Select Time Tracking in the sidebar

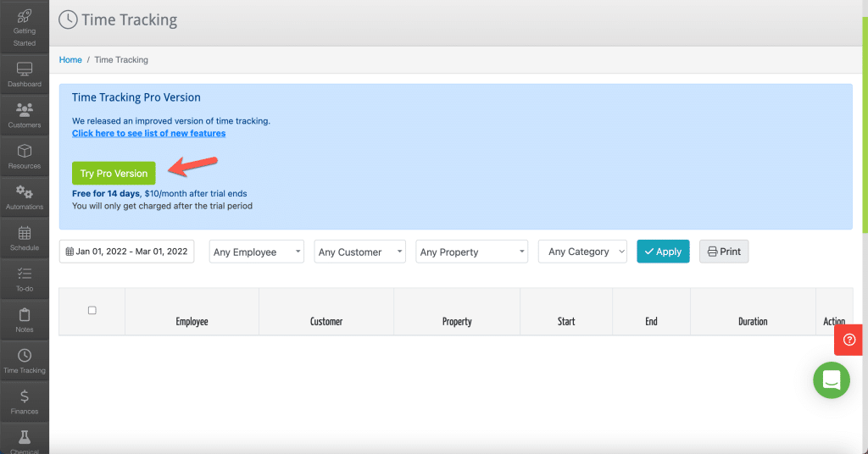click(25, 361)
